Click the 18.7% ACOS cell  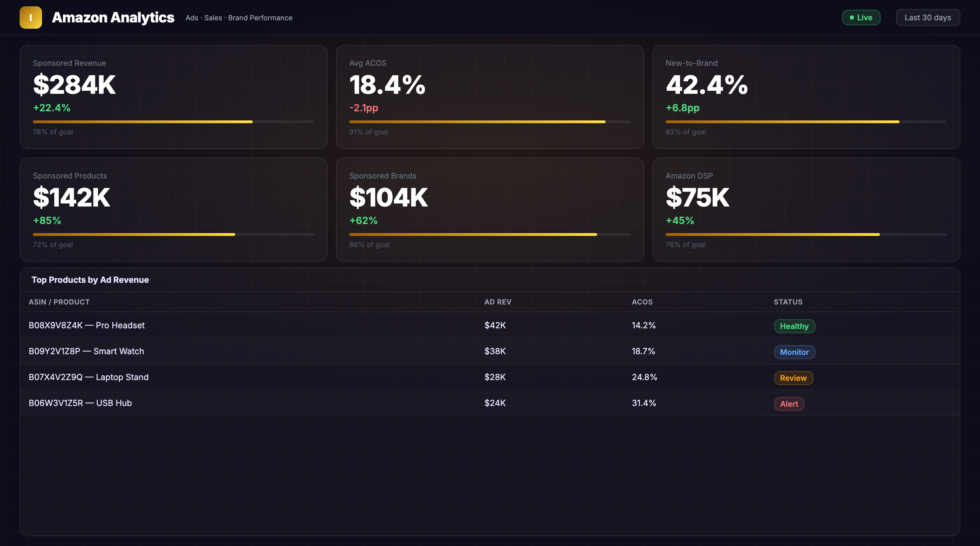tap(643, 351)
